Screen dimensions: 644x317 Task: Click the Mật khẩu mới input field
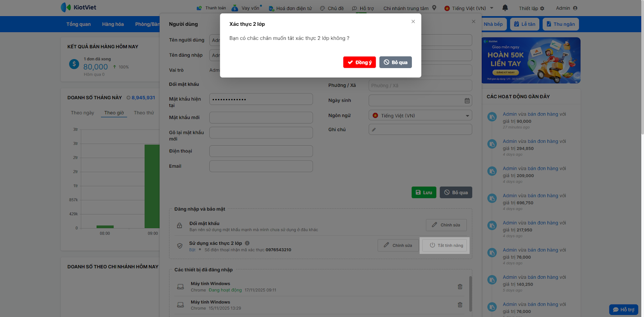[261, 117]
